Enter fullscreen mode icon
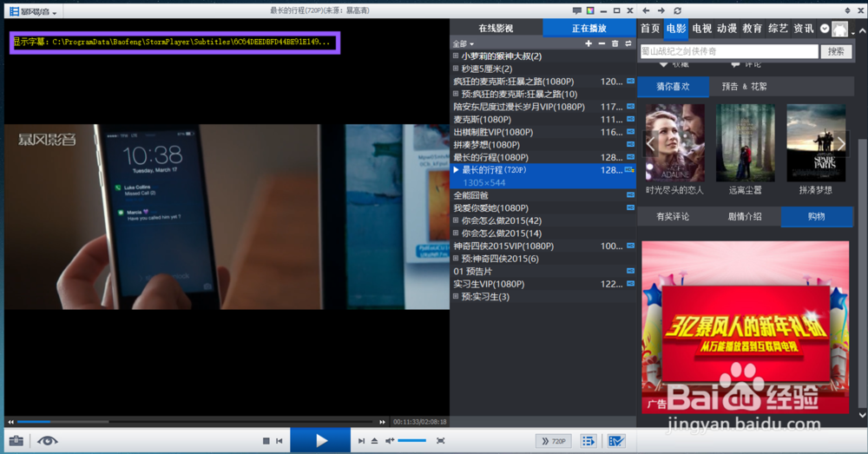The height and width of the screenshot is (454, 868). 441,441
